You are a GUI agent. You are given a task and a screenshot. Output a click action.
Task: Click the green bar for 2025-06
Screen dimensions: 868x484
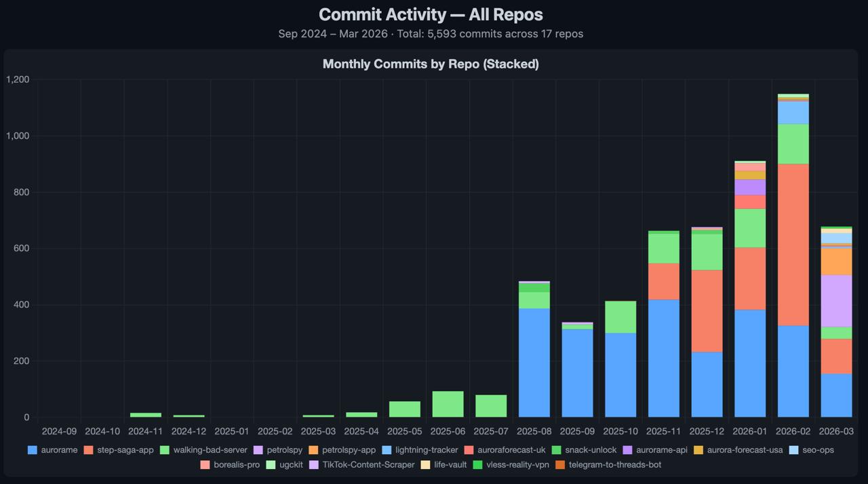tap(448, 404)
